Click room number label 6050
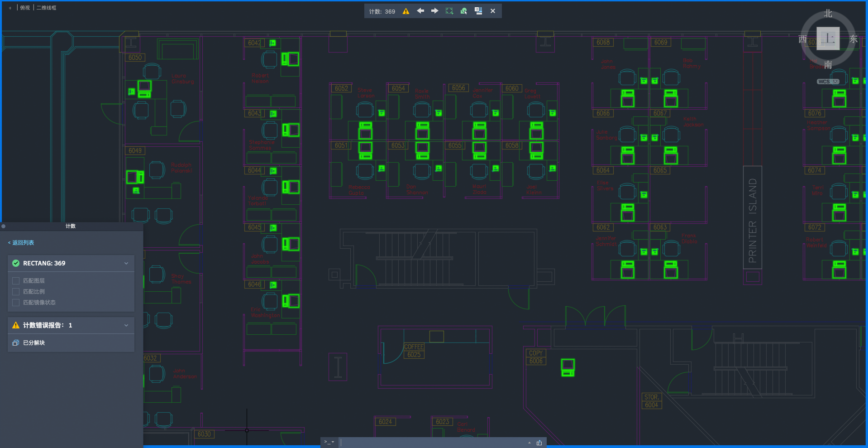The image size is (868, 448). [x=135, y=58]
